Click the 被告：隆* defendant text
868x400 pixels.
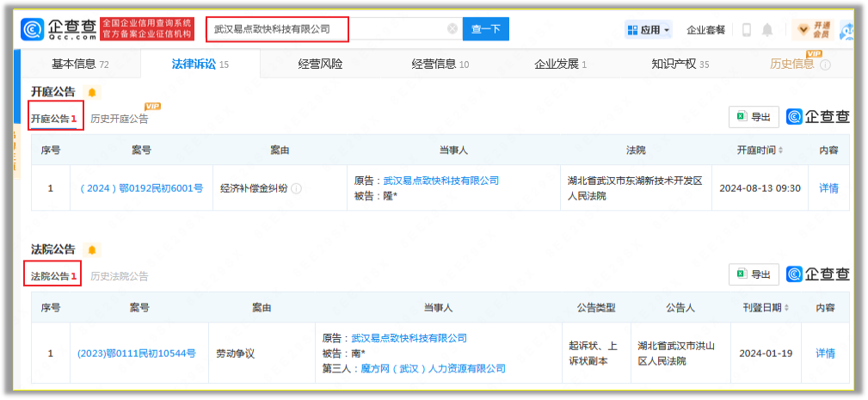click(376, 195)
